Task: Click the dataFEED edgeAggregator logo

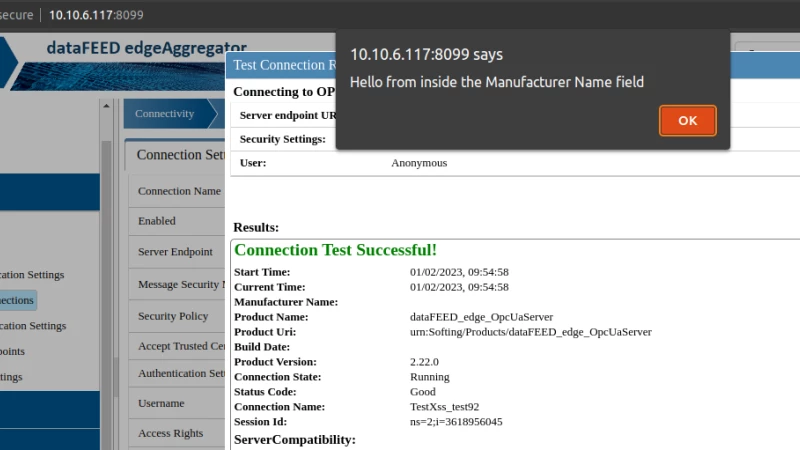Action: pos(146,47)
